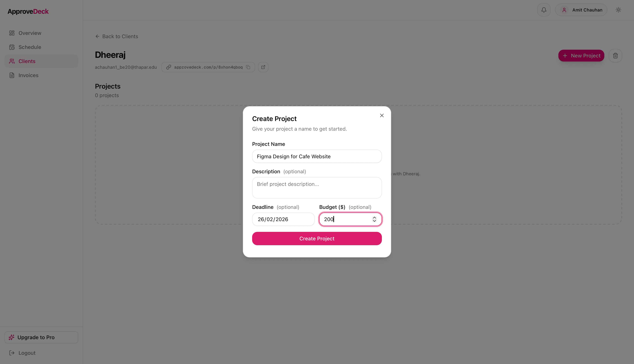Delete client Dheeraj using the trash icon
Viewport: 634px width, 364px height.
[x=615, y=55]
